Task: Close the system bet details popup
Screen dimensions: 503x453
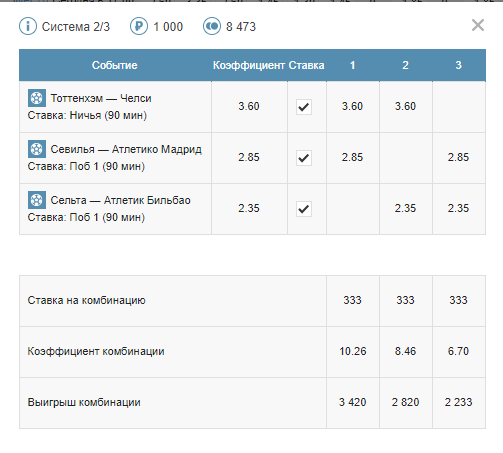Action: (x=478, y=25)
